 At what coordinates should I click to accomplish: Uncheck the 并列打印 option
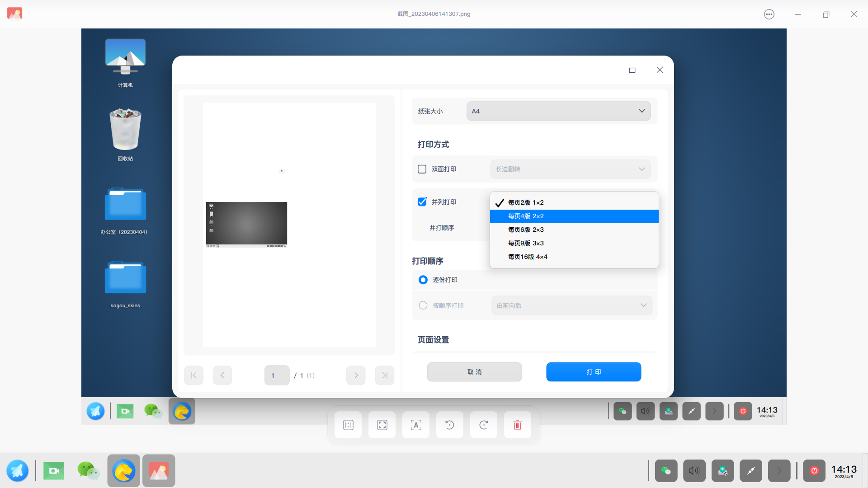(422, 202)
